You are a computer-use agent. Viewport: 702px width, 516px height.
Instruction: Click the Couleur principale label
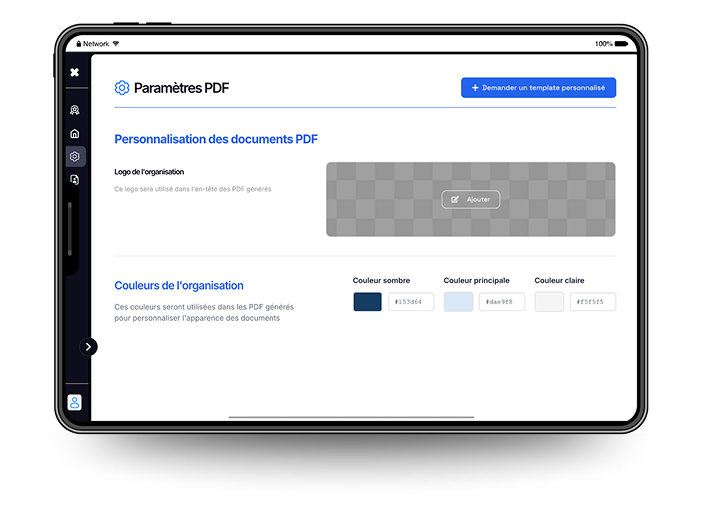(476, 281)
